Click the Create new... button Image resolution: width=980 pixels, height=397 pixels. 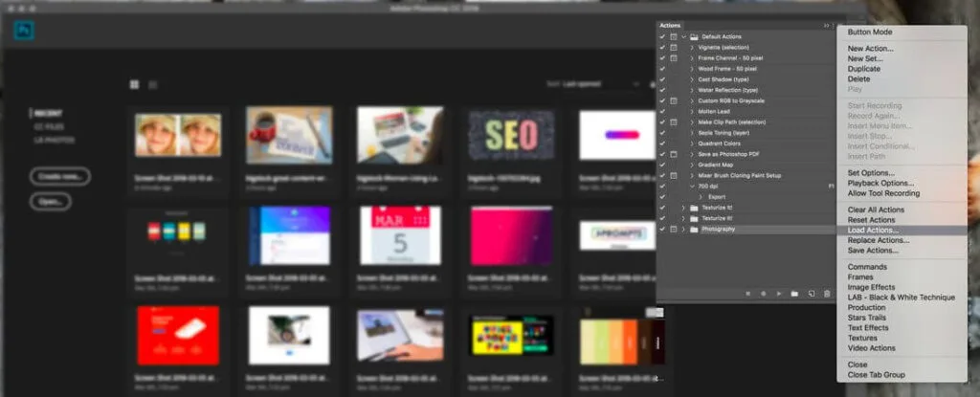pyautogui.click(x=59, y=176)
